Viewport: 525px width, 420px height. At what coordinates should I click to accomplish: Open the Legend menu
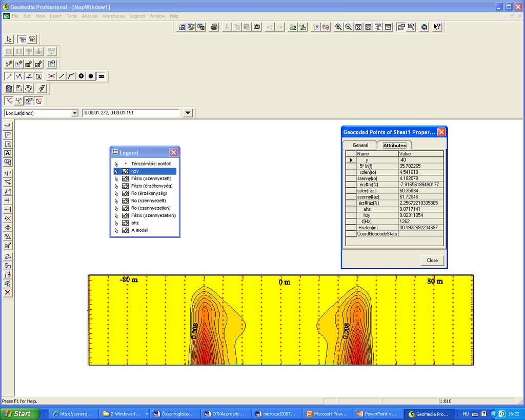pyautogui.click(x=137, y=16)
